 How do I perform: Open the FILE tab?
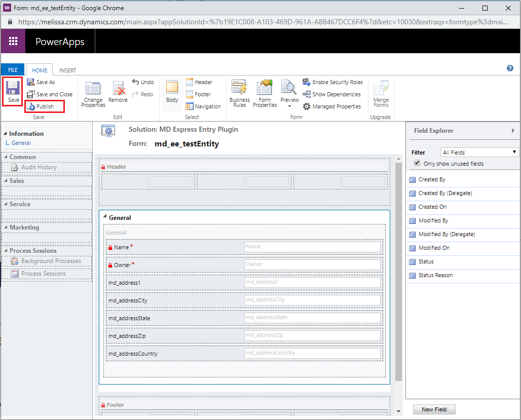coord(13,70)
